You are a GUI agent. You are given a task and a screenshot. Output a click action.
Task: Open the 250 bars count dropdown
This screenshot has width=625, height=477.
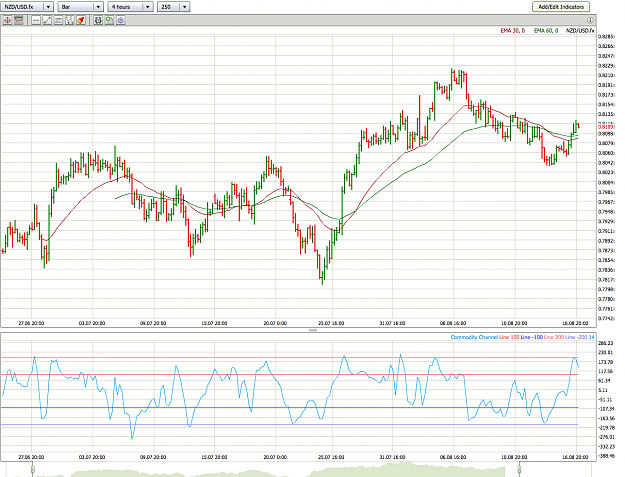[x=173, y=7]
